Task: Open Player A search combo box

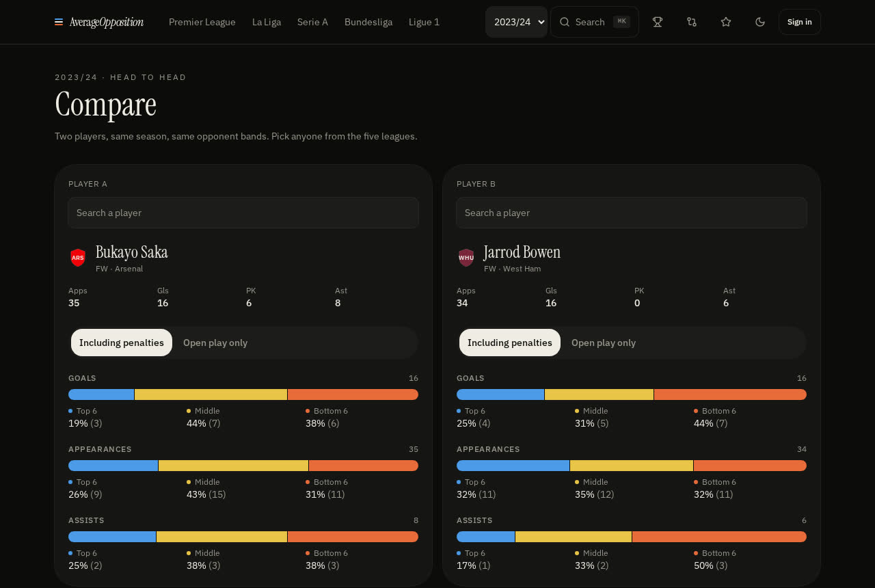Action: 243,213
